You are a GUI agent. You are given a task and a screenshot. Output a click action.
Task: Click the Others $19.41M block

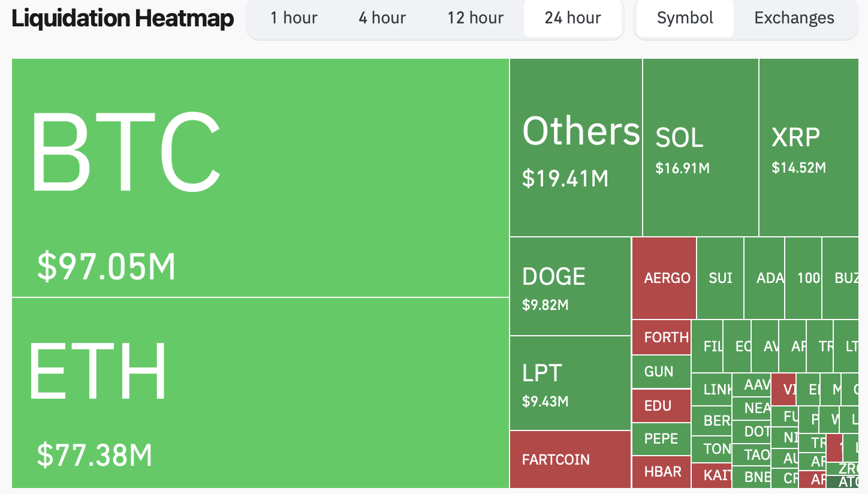(575, 147)
